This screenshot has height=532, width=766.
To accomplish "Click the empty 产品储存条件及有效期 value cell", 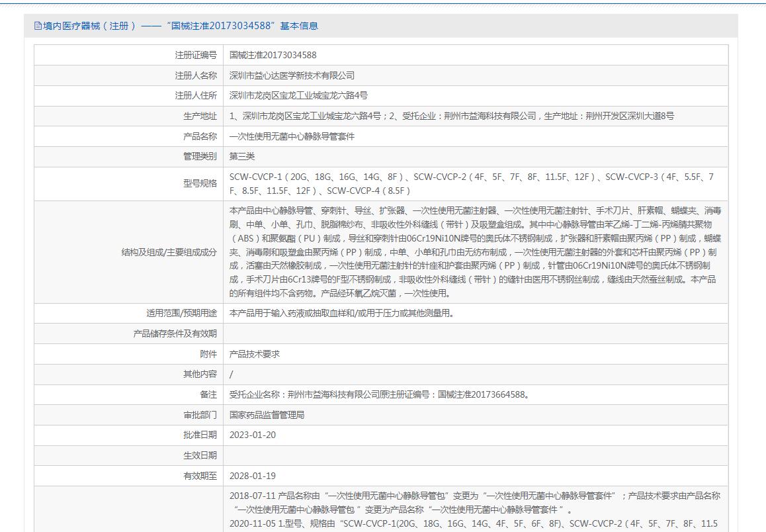I will 475,334.
